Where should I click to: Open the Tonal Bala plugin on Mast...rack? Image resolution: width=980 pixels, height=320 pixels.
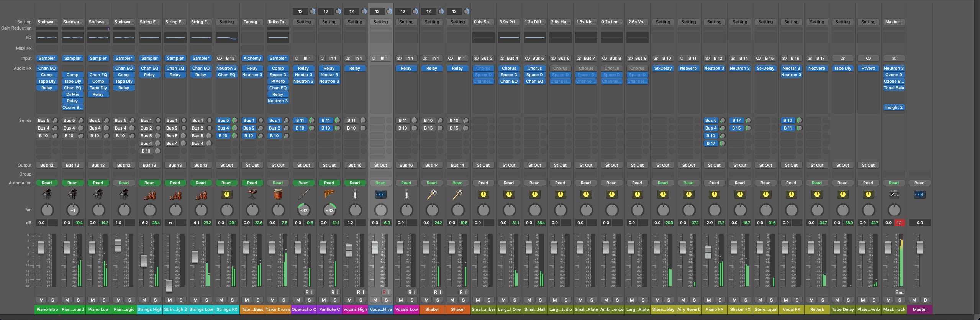click(x=894, y=88)
